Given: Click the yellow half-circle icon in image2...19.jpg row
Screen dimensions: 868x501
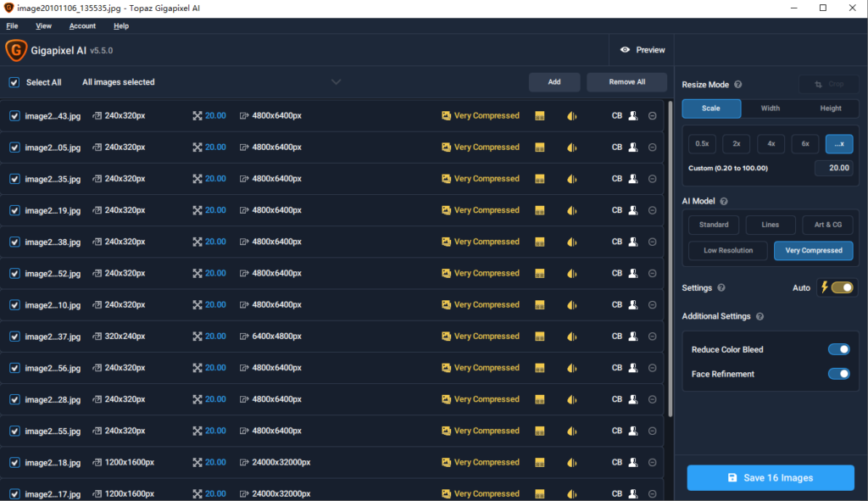Looking at the screenshot, I should pyautogui.click(x=572, y=210).
